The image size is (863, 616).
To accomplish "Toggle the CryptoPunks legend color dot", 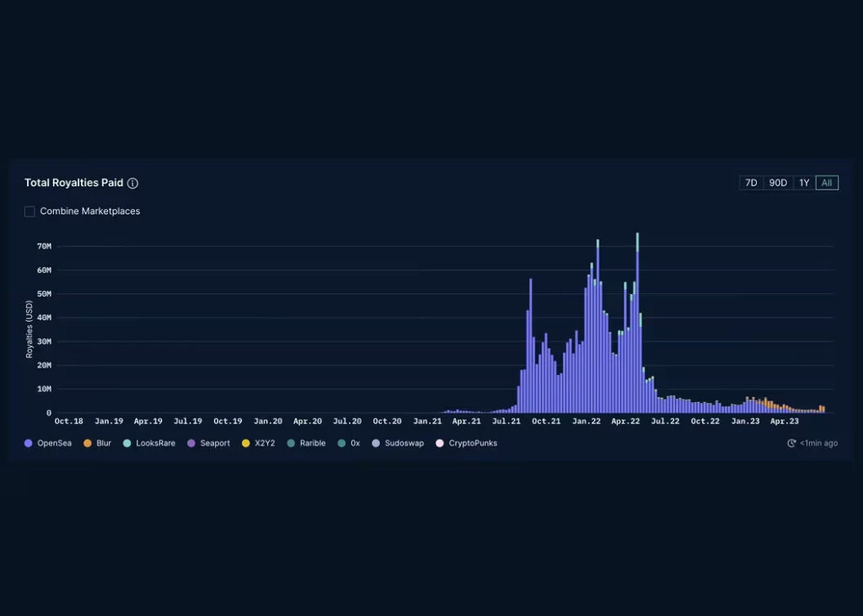I will point(440,443).
